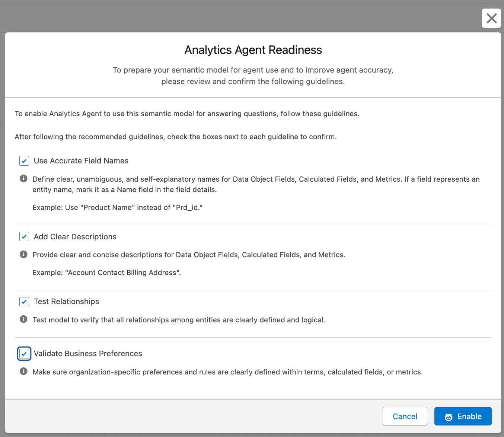Close the Analytics Agent Readiness dialog
The image size is (504, 437).
point(491,18)
